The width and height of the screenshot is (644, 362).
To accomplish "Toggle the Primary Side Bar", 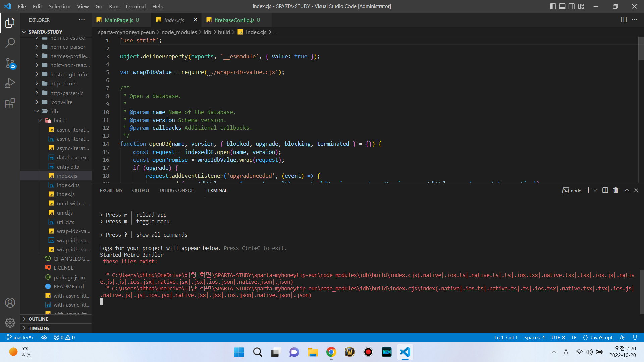I will click(x=553, y=6).
